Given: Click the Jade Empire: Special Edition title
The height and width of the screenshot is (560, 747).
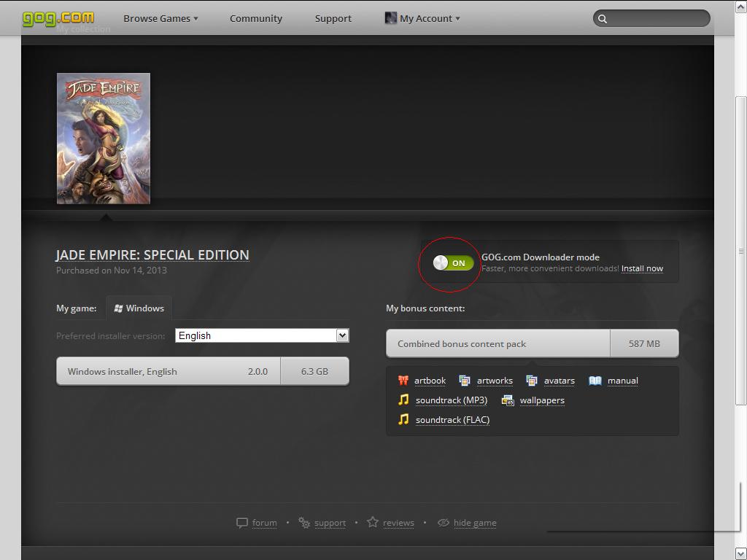Looking at the screenshot, I should (x=152, y=254).
